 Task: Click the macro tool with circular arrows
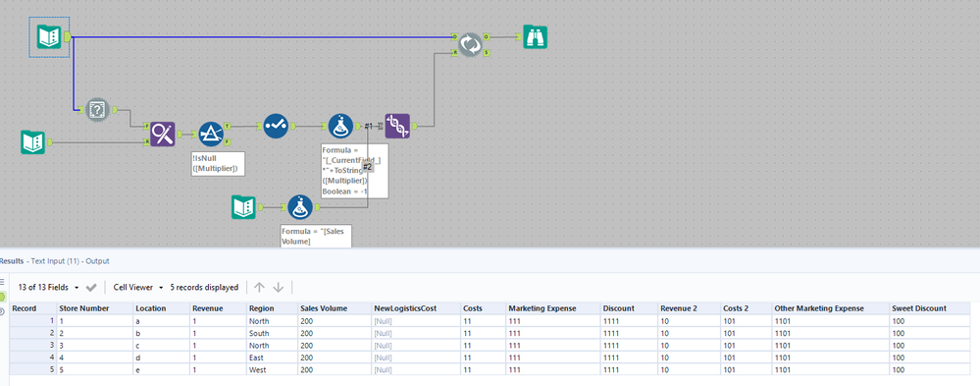pos(469,44)
